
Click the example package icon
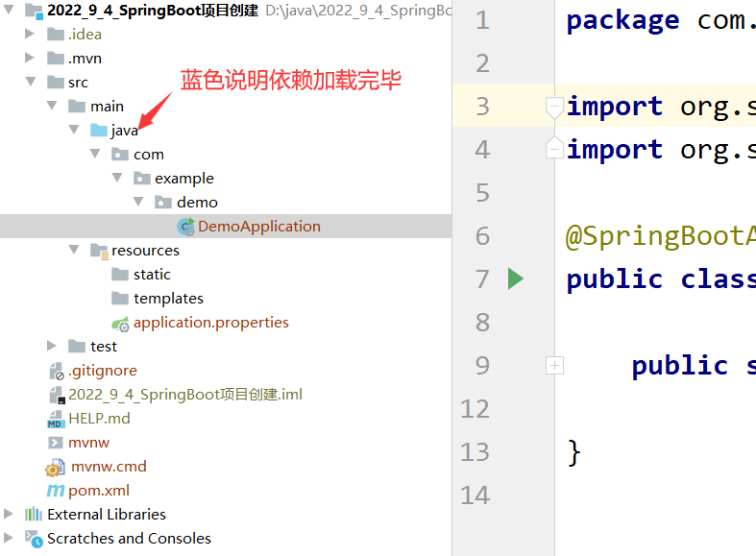[x=142, y=179]
